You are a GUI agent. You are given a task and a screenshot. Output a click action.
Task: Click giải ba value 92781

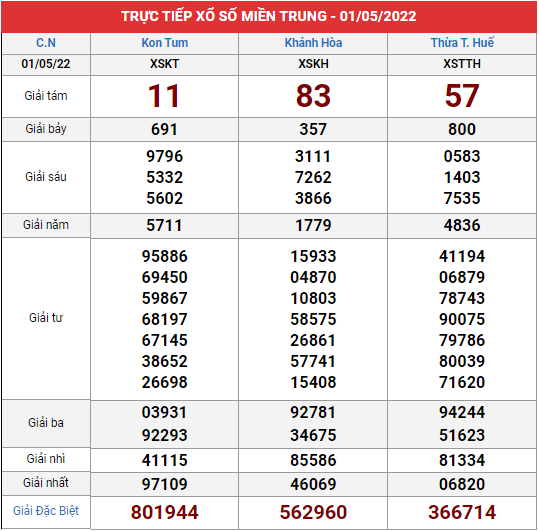click(x=313, y=412)
